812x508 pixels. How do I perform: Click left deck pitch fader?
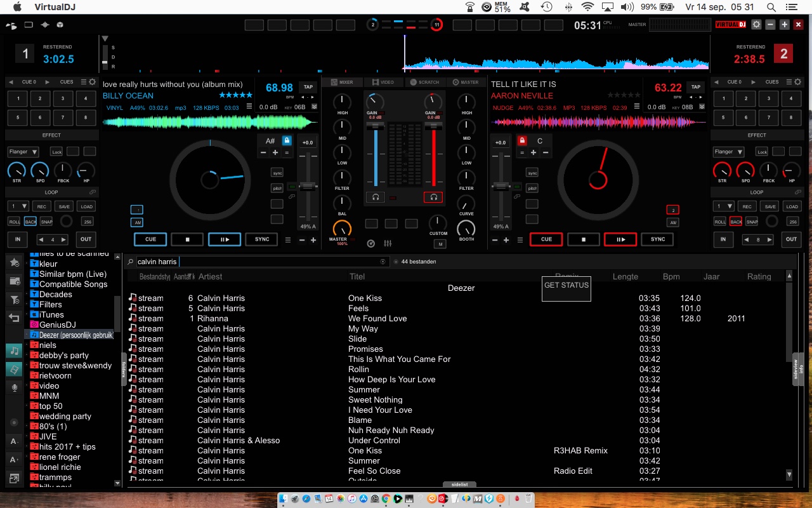click(x=308, y=186)
